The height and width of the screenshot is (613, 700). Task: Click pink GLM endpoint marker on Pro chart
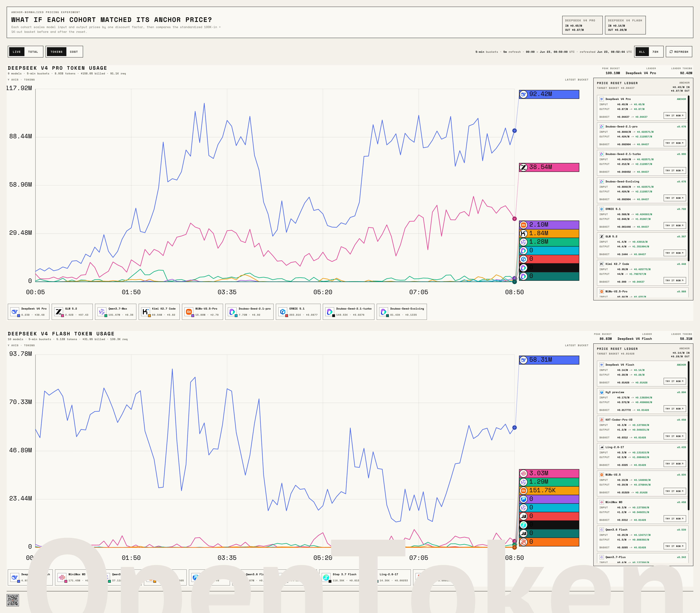514,219
